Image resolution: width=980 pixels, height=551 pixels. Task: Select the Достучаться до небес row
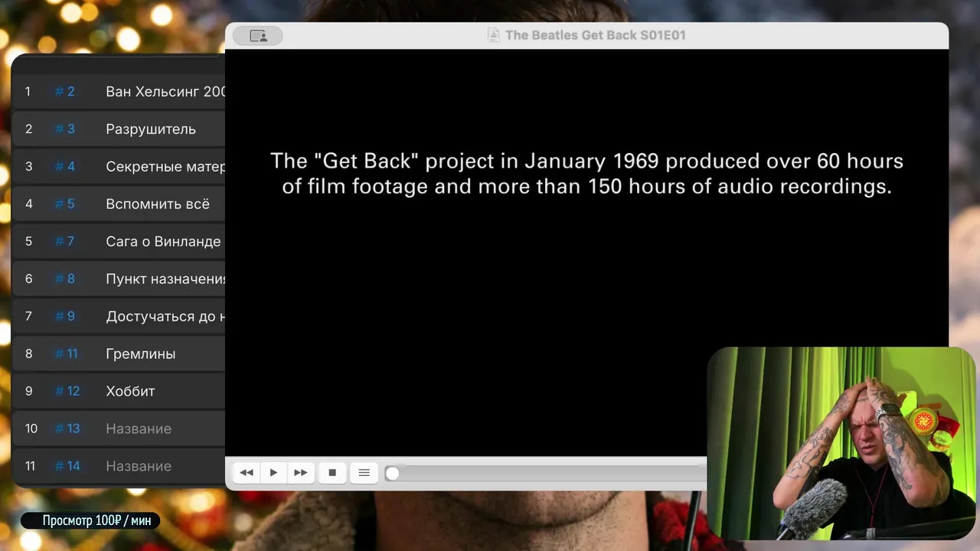click(119, 317)
